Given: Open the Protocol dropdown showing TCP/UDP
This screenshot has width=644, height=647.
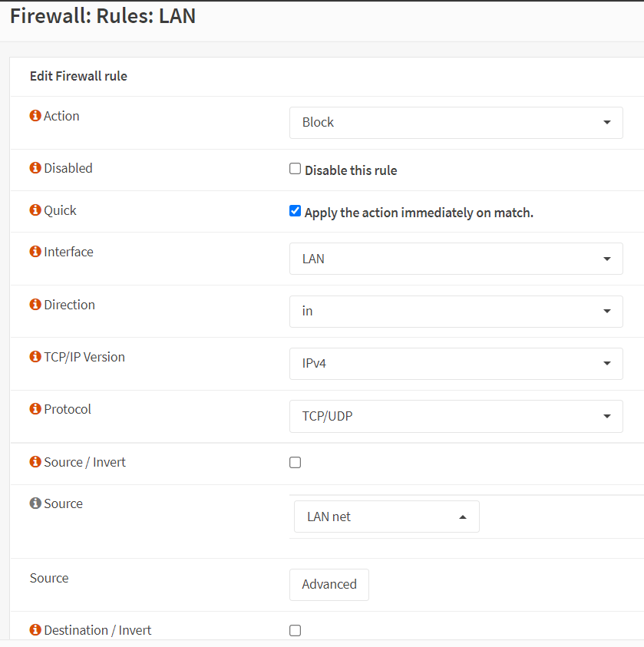Looking at the screenshot, I should point(456,416).
